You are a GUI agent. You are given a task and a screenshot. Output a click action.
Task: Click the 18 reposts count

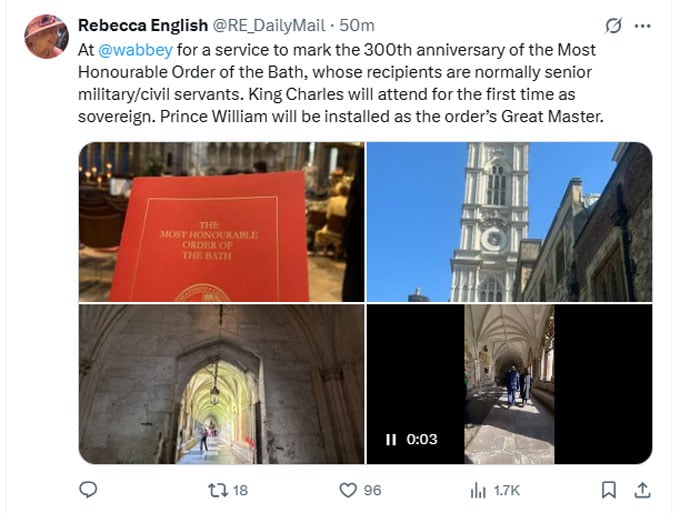240,490
